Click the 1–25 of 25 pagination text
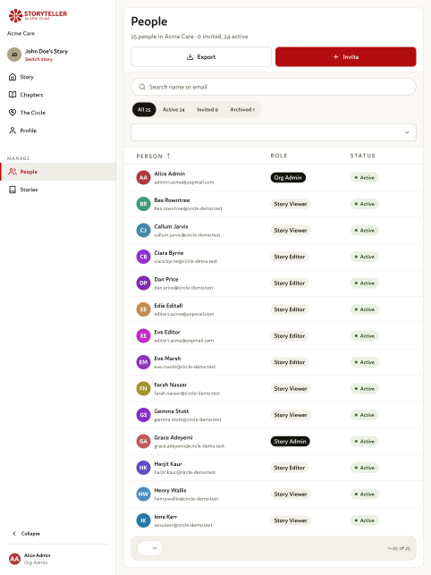This screenshot has height=575, width=431. click(x=399, y=548)
